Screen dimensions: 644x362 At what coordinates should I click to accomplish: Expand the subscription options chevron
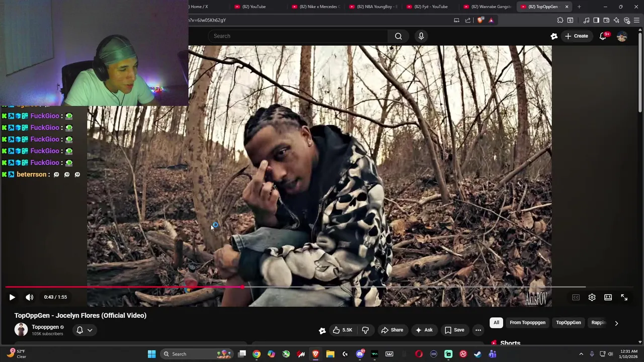pos(90,330)
